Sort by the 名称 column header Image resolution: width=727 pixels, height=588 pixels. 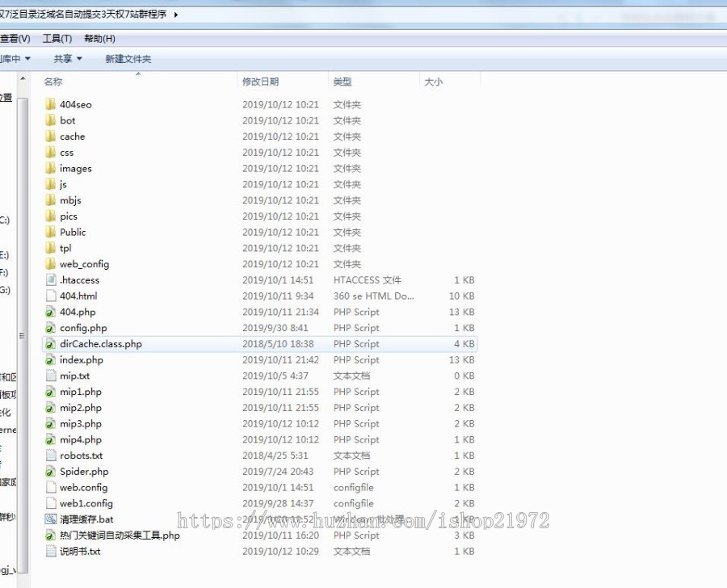(x=53, y=82)
